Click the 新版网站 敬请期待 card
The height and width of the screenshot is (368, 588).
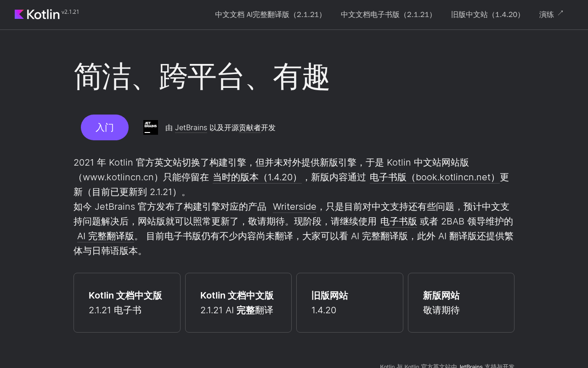tap(461, 303)
